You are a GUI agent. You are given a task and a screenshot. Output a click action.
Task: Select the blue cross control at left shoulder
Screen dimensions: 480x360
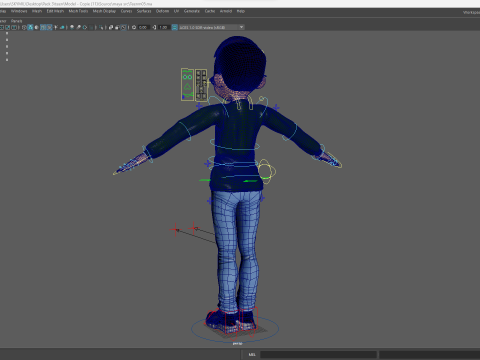[x=199, y=106]
